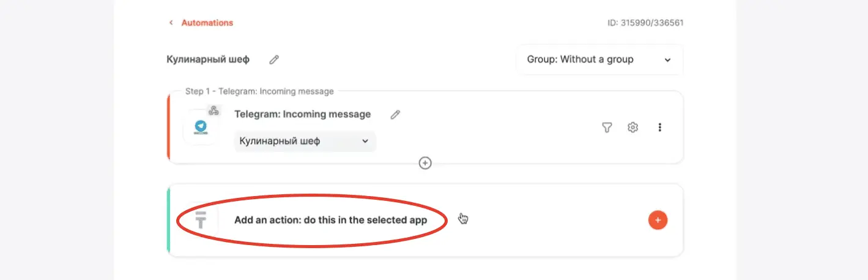
Task: Click the small webhook badge above the Telegram logo
Action: pos(213,111)
